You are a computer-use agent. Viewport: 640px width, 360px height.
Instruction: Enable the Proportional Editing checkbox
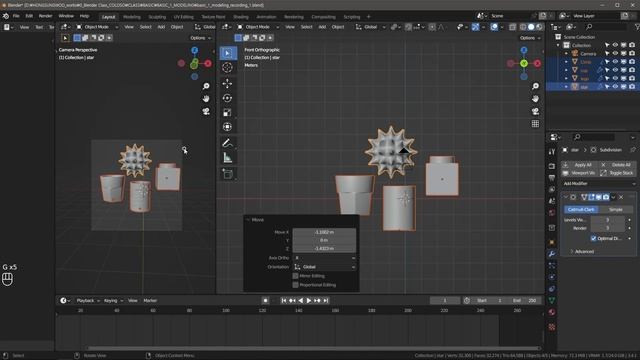[296, 285]
